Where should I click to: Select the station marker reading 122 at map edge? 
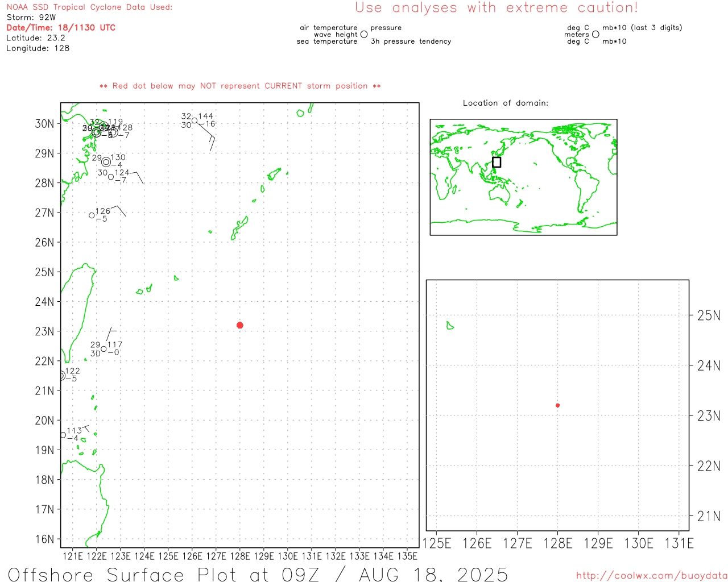[x=61, y=375]
